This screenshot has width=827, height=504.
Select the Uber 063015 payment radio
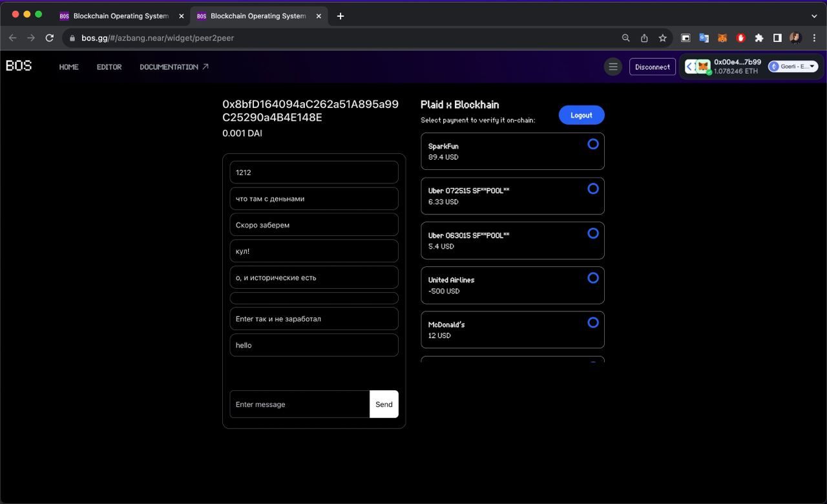[593, 233]
